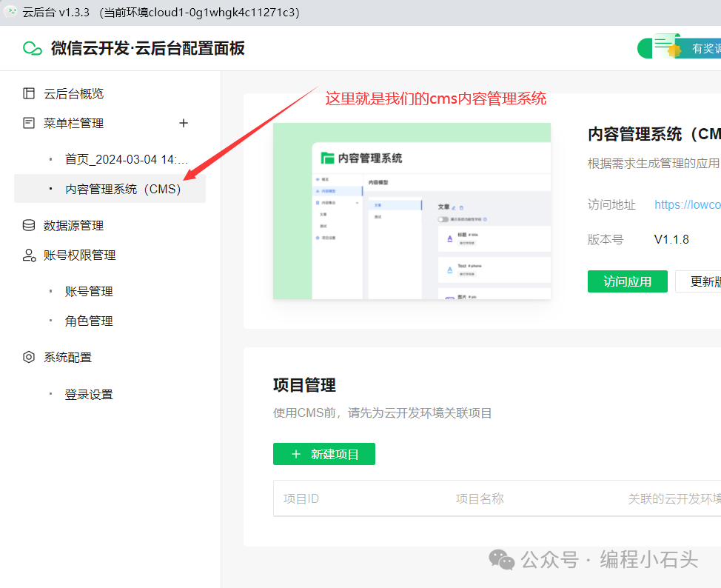Select 角色管理 submenu item

pos(89,321)
